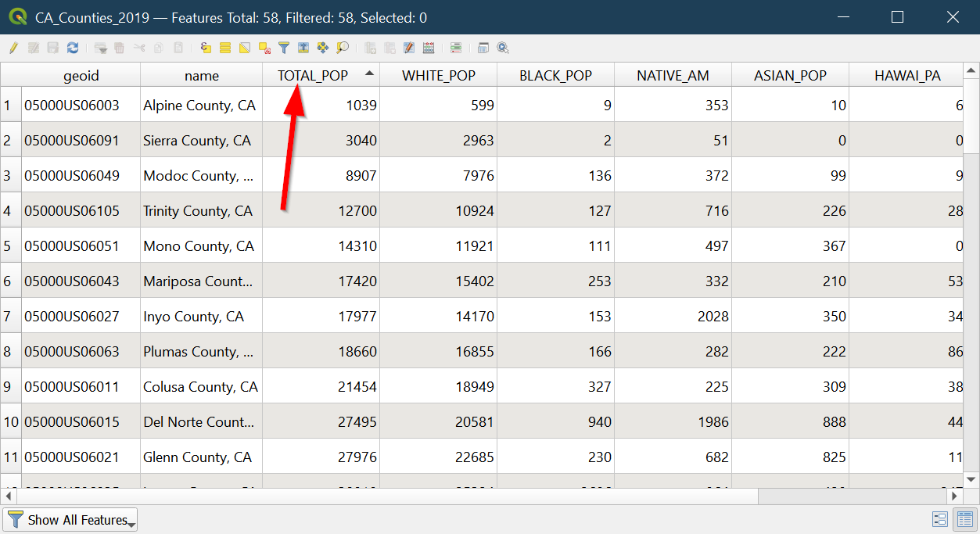980x534 pixels.
Task: Click the Select All features icon
Action: pyautogui.click(x=225, y=48)
